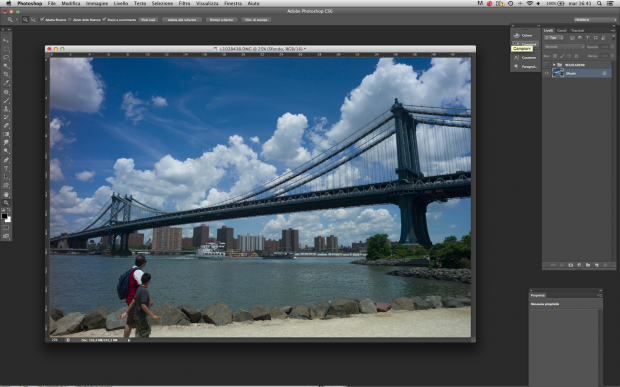Toggle 'Adatta finestra' checkbox

point(42,19)
